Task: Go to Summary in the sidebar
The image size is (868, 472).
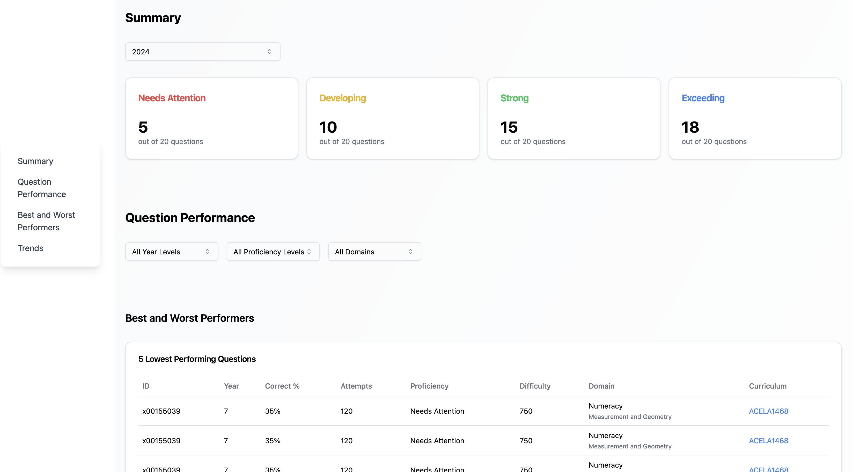Action: click(35, 161)
